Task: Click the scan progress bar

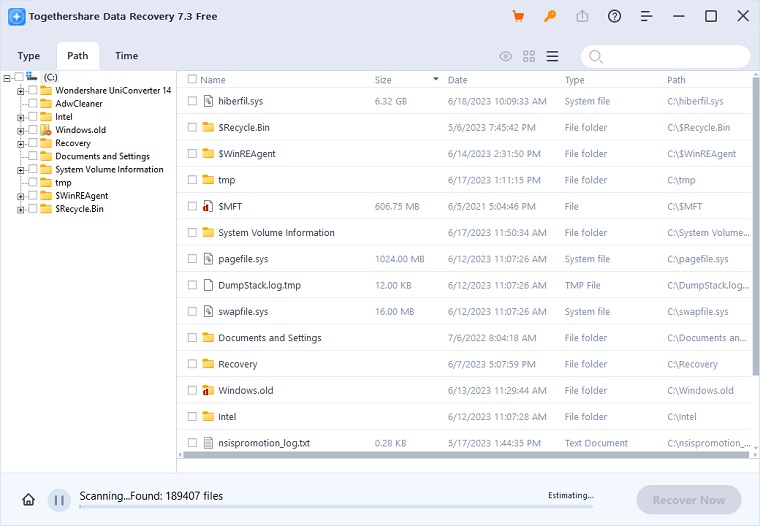Action: pyautogui.click(x=336, y=507)
